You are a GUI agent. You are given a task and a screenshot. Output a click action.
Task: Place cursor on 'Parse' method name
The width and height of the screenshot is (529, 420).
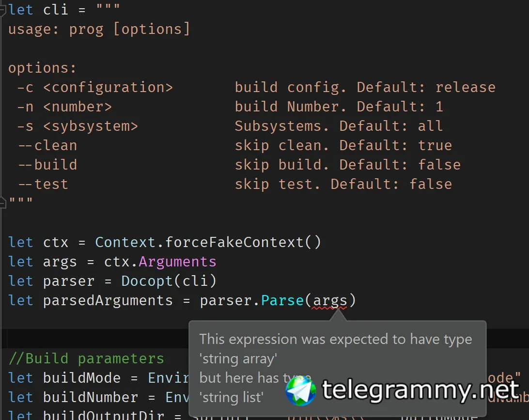click(x=282, y=301)
